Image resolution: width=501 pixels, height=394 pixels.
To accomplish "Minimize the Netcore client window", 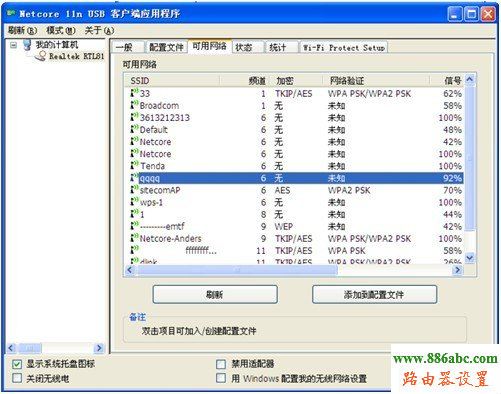I will (x=455, y=14).
